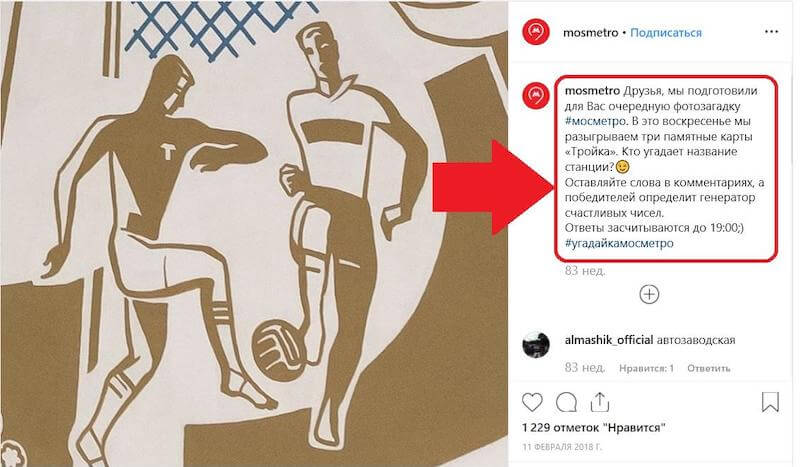This screenshot has width=800, height=467.
Task: Open mosmetro header profile avatar
Action: coord(536,32)
